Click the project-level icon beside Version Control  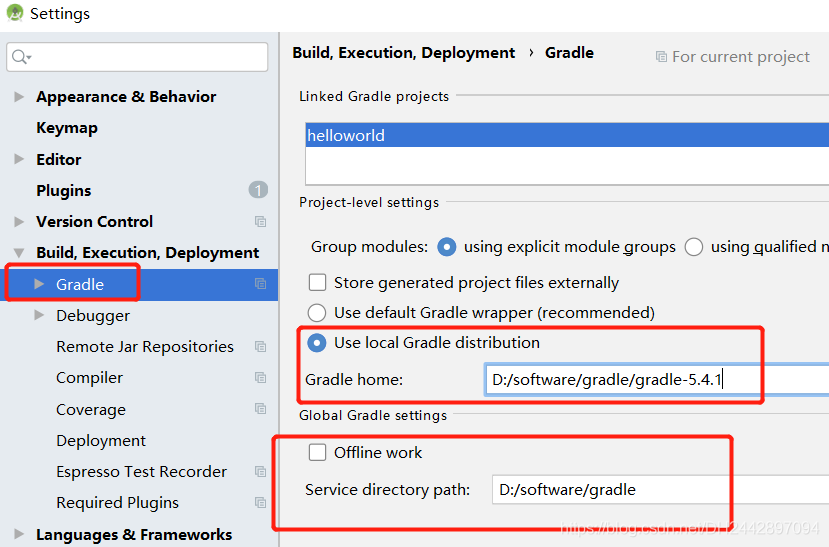tap(260, 221)
